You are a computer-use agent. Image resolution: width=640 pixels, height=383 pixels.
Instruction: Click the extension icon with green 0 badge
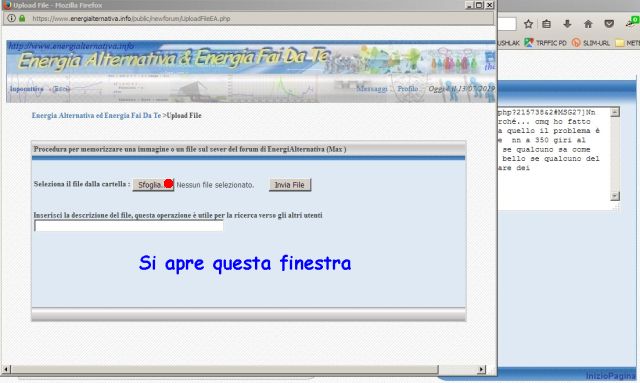(x=632, y=22)
